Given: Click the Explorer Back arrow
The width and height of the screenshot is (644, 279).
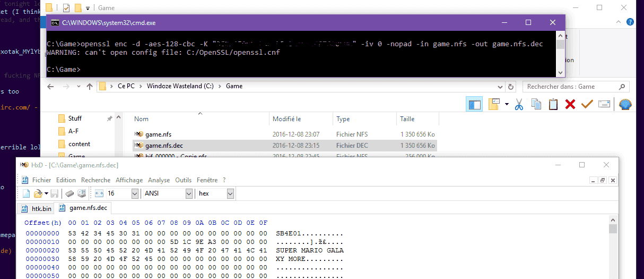Looking at the screenshot, I should click(51, 87).
